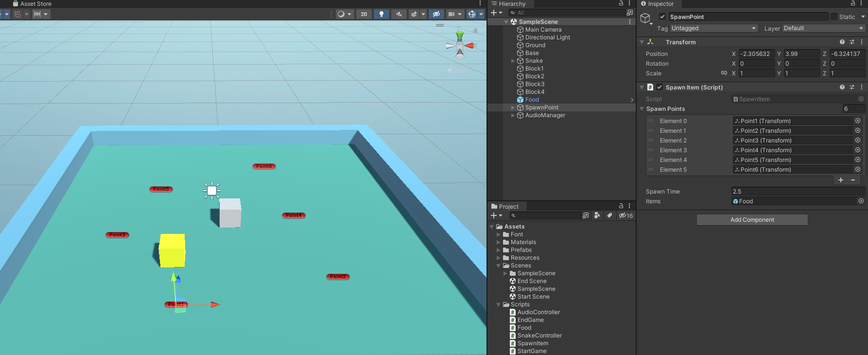The height and width of the screenshot is (355, 868).
Task: Collapse the Transform component
Action: tap(642, 42)
